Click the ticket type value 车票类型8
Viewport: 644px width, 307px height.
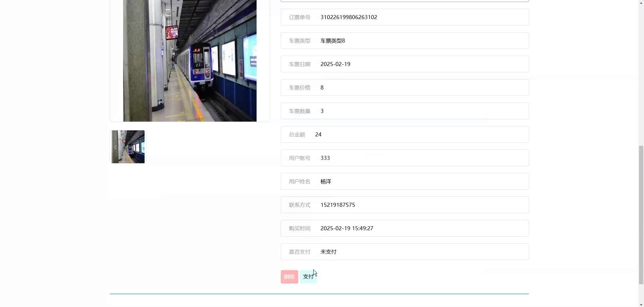point(333,41)
